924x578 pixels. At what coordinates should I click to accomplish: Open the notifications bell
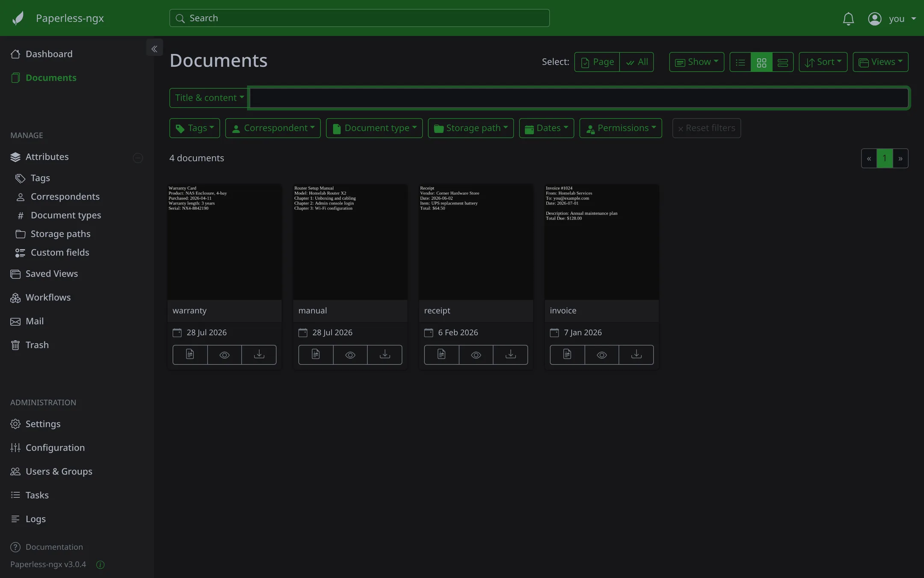[x=848, y=18]
